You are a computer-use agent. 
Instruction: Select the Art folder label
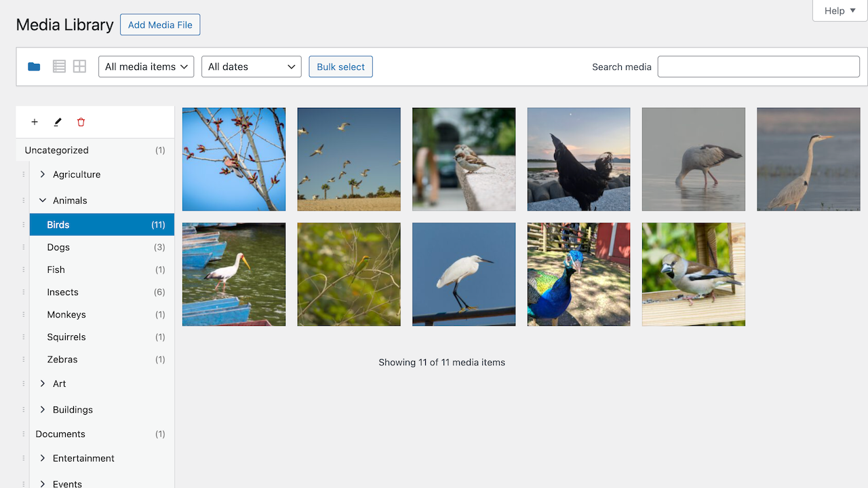tap(60, 383)
